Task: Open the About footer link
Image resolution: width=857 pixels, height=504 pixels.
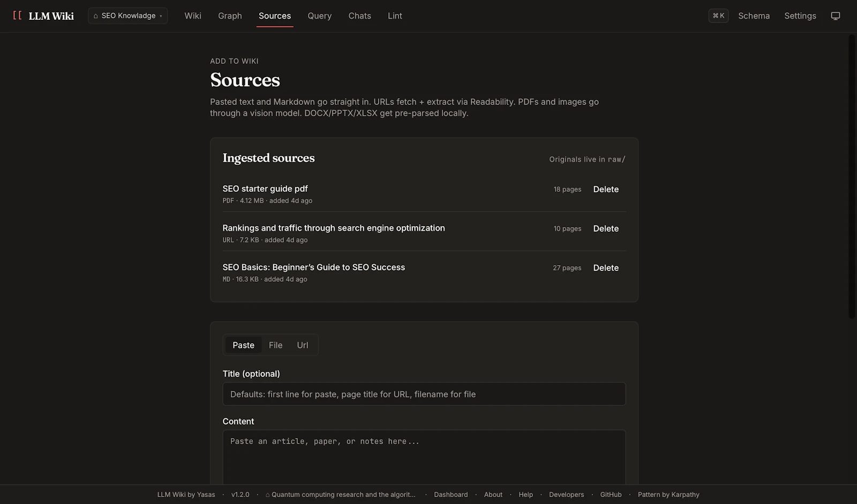Action: tap(493, 494)
